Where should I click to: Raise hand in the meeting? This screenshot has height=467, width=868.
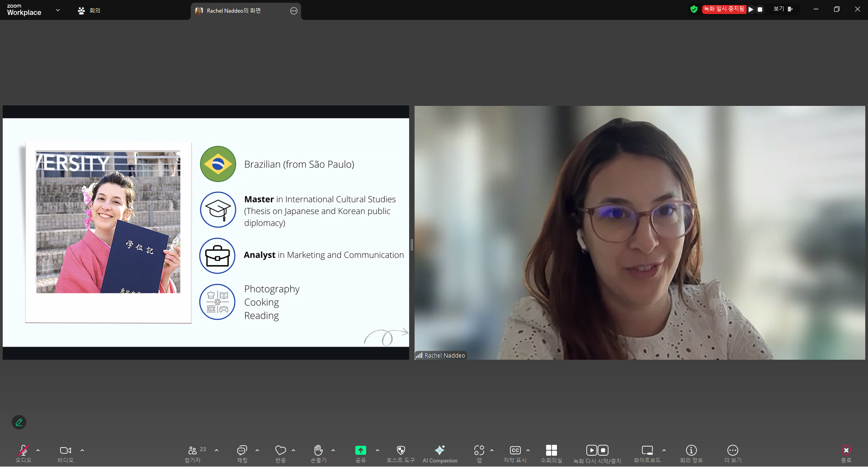click(x=318, y=451)
